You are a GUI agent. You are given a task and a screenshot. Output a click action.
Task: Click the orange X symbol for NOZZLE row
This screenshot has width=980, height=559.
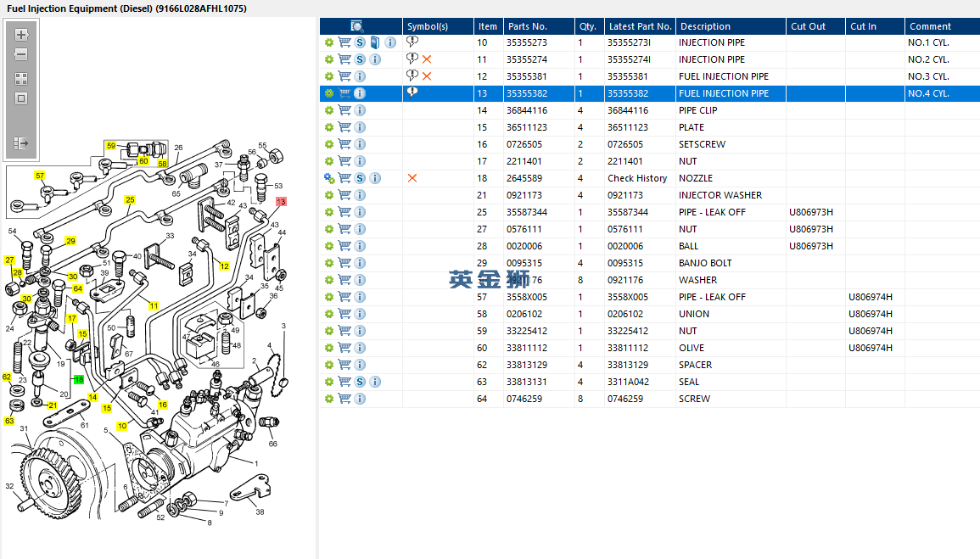412,178
